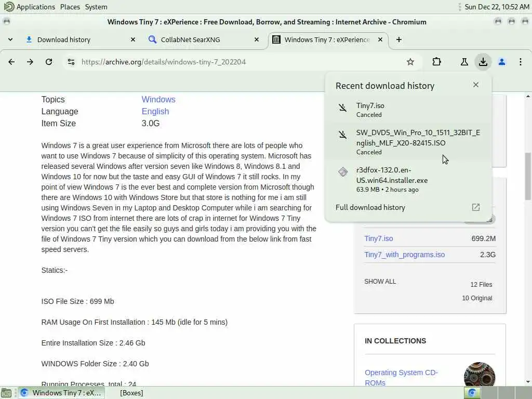Select the r3dfox-132.0 installer download entry

pos(408,179)
